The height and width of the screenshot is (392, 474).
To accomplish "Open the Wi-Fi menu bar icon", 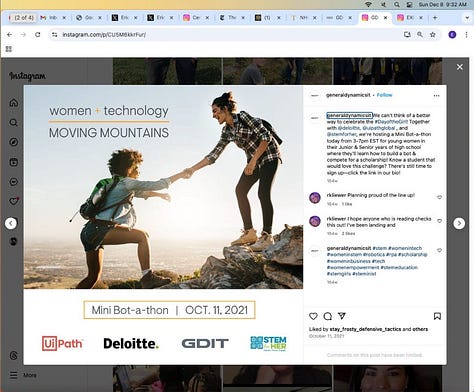I will click(368, 4).
